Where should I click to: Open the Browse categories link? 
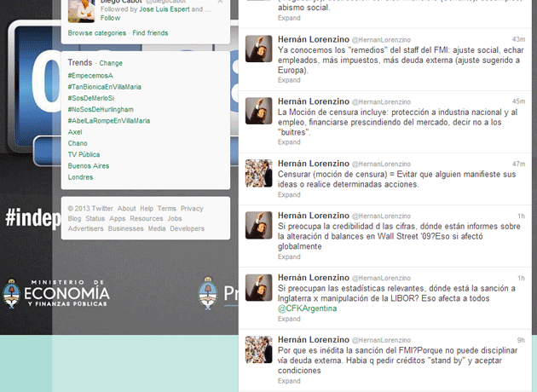pos(97,33)
